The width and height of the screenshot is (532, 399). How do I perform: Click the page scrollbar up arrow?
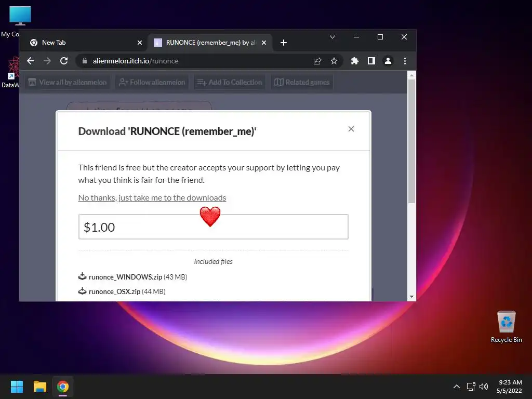[x=411, y=75]
